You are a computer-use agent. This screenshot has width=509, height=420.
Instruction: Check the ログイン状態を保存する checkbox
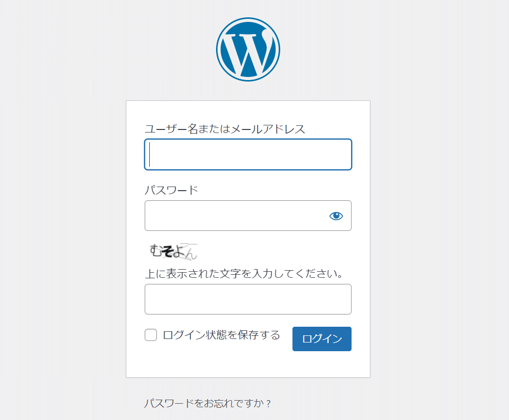(x=151, y=334)
